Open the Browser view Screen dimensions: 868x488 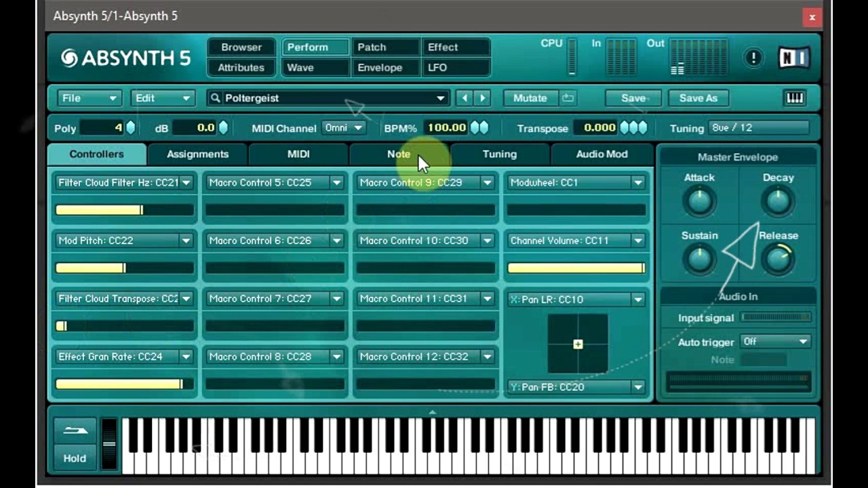click(241, 47)
